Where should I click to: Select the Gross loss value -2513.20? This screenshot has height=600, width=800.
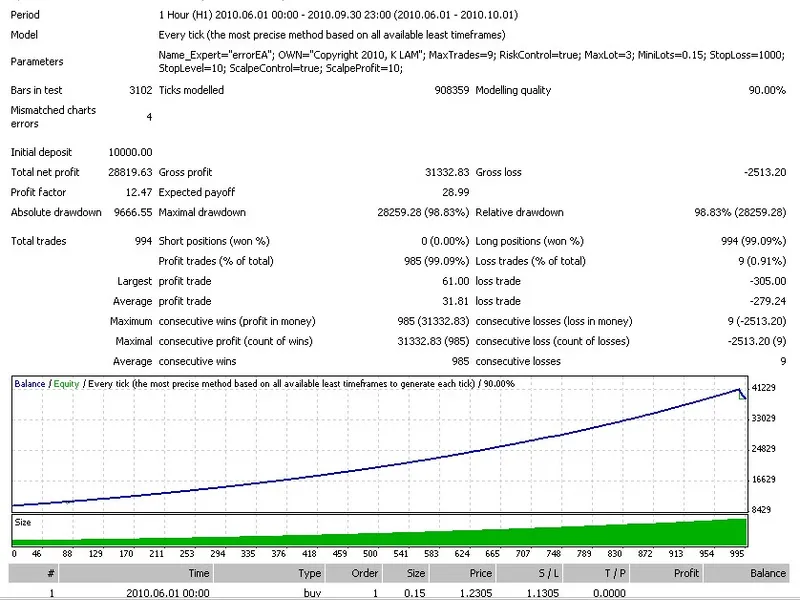coord(765,172)
